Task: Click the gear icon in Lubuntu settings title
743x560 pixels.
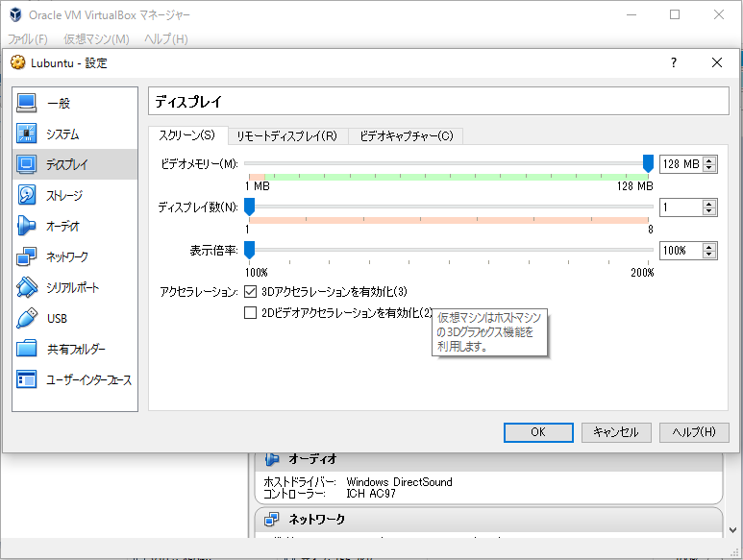Action: click(17, 62)
